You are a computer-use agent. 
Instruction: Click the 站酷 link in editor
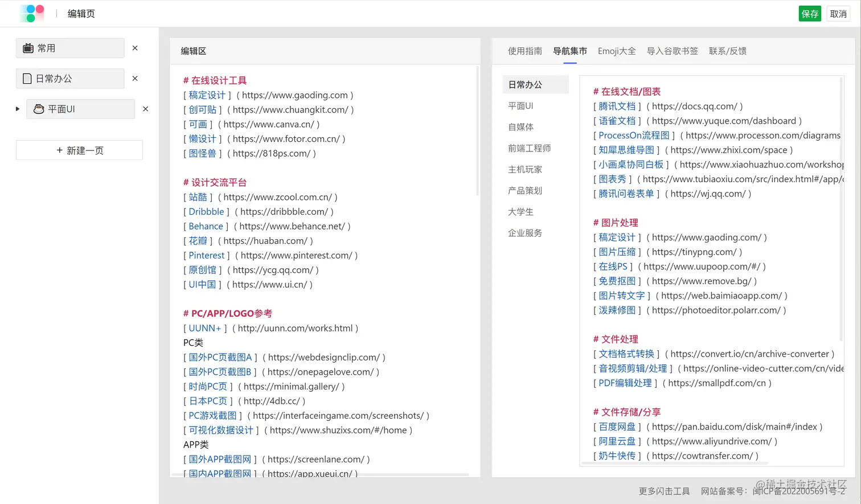click(198, 197)
